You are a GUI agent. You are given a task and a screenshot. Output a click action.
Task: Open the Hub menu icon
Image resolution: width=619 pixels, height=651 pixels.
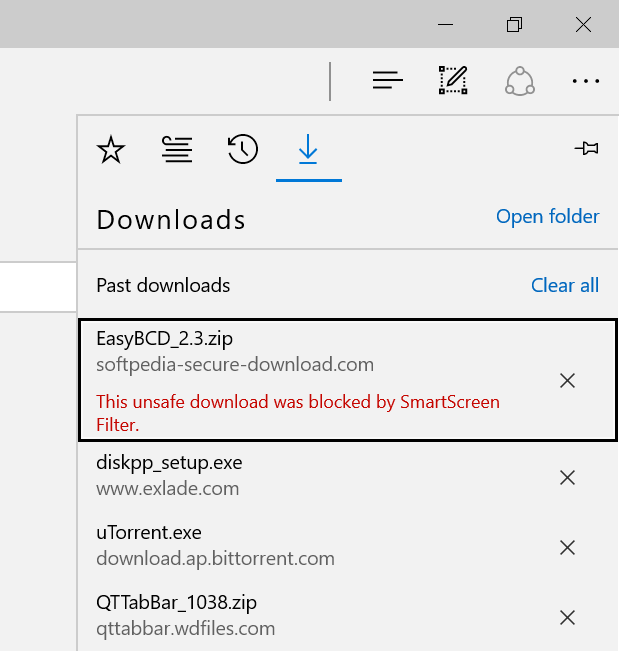click(x=387, y=80)
